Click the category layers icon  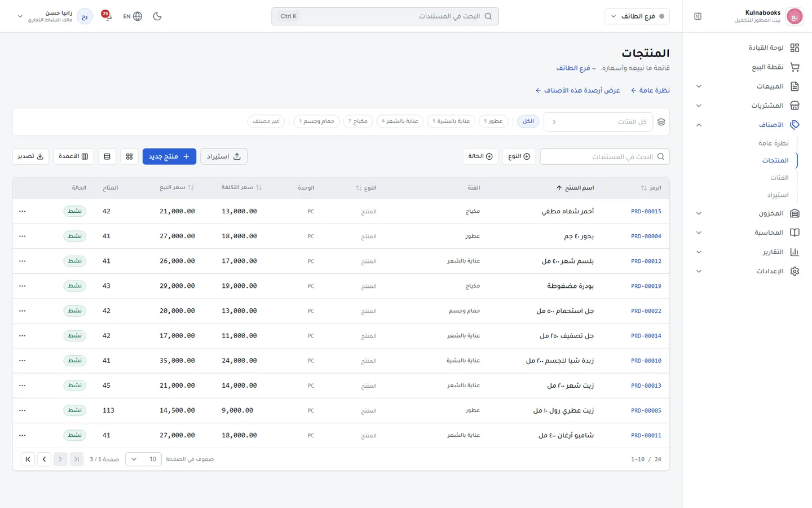click(x=661, y=122)
